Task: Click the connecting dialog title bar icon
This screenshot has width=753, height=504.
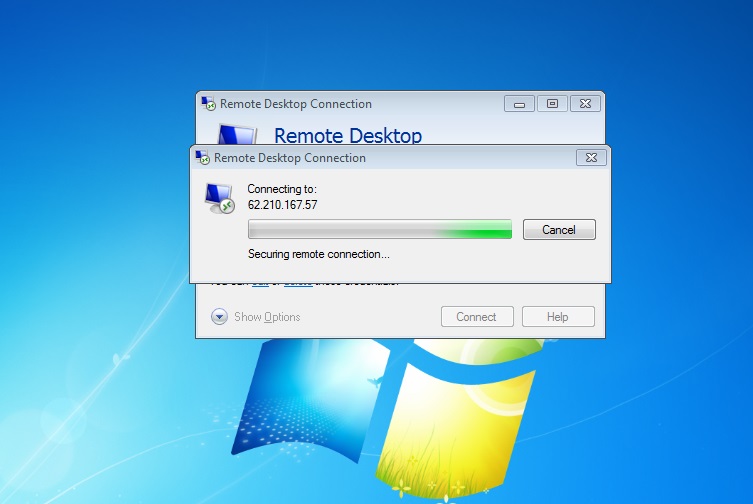Action: click(202, 157)
